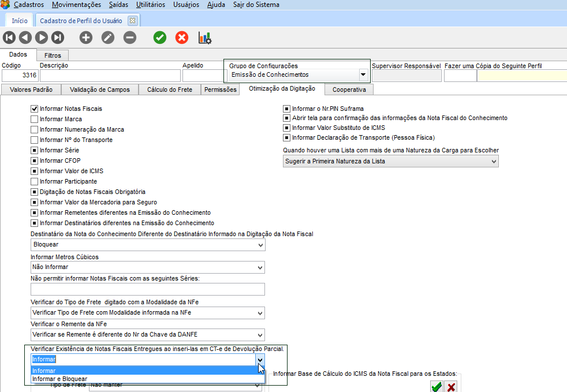Open the chart report settings icon

click(204, 38)
